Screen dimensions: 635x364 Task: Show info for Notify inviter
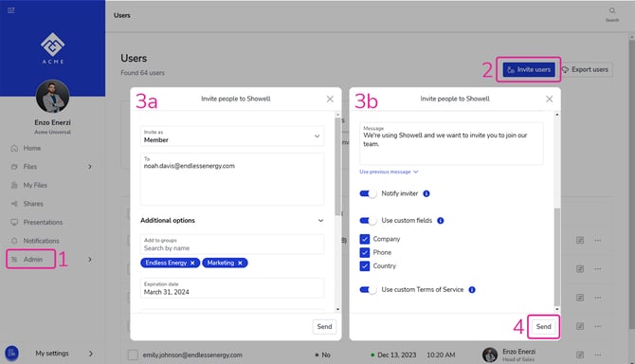click(x=426, y=194)
